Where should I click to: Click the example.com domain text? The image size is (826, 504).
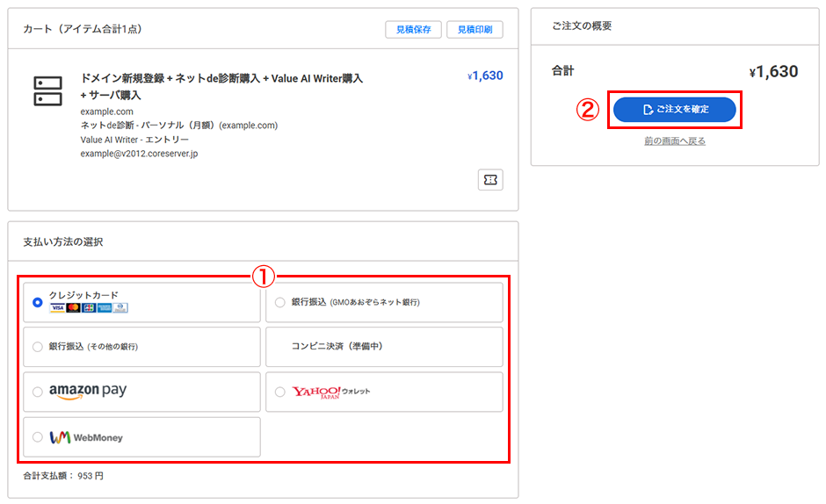[x=107, y=112]
